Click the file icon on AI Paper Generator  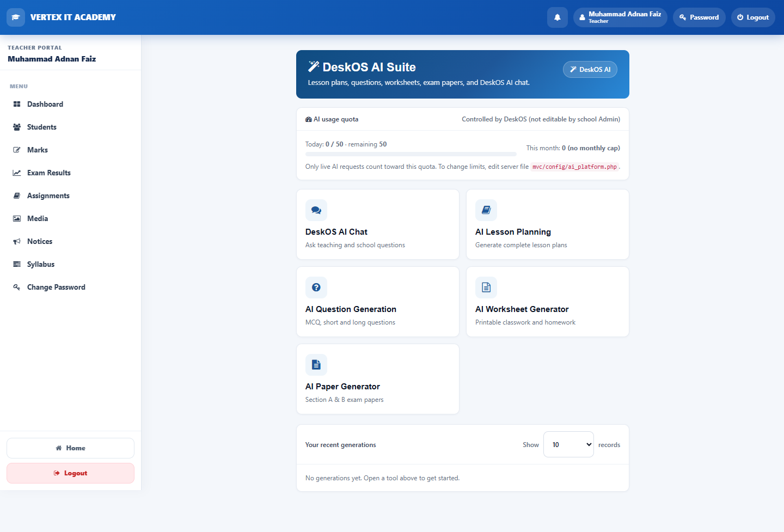pyautogui.click(x=316, y=365)
